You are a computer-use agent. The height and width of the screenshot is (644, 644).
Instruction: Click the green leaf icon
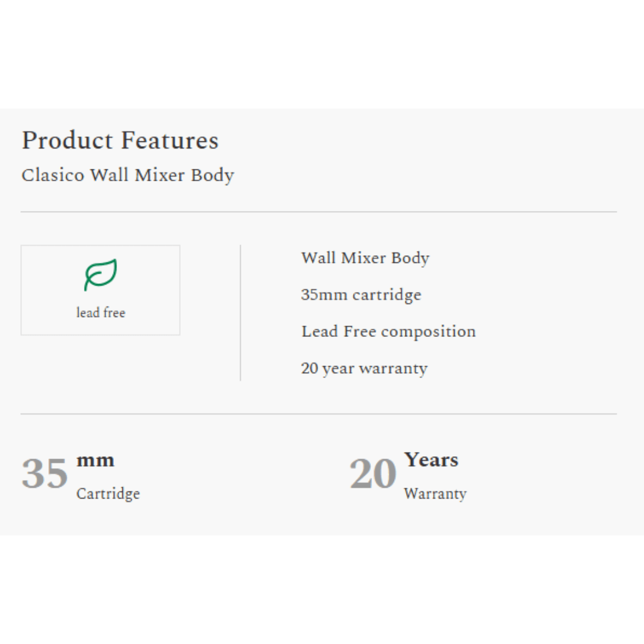click(x=100, y=274)
